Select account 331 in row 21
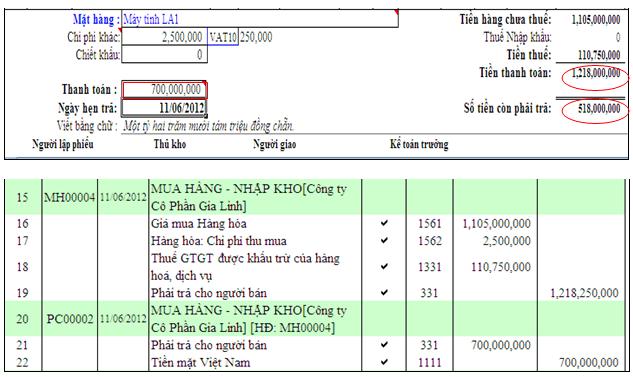 pos(430,345)
